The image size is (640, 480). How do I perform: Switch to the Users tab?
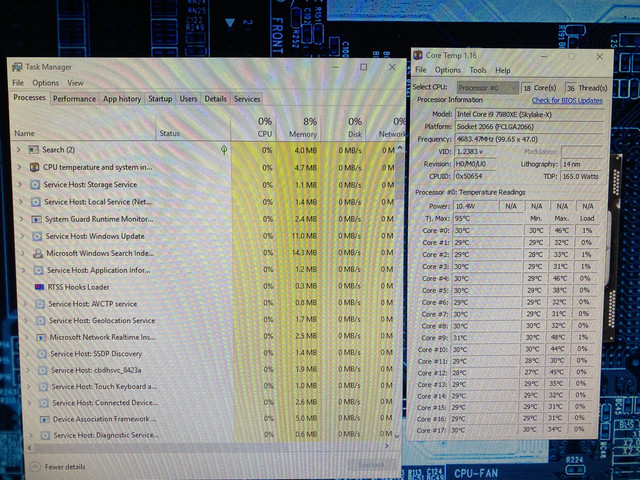tap(188, 99)
